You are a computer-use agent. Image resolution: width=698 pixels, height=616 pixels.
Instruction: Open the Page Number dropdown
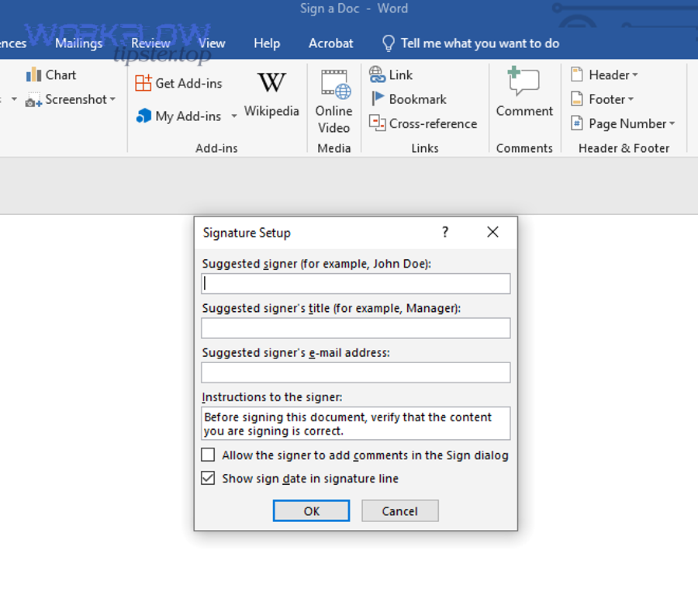(x=672, y=124)
